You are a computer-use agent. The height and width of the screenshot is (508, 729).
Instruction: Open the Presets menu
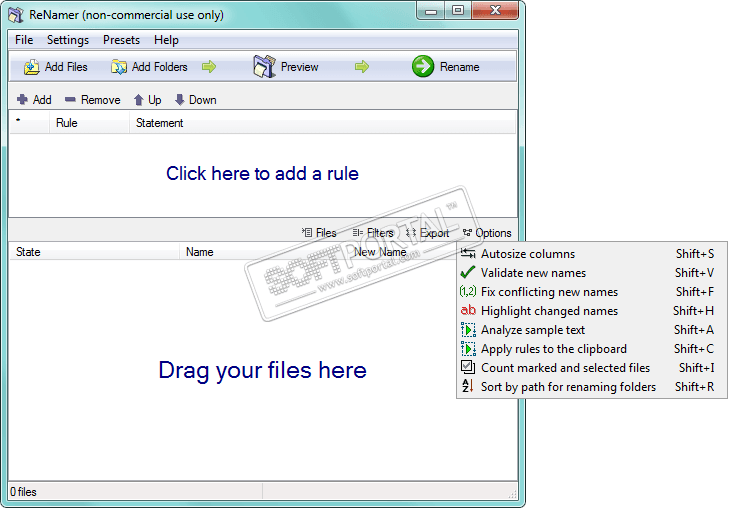121,40
